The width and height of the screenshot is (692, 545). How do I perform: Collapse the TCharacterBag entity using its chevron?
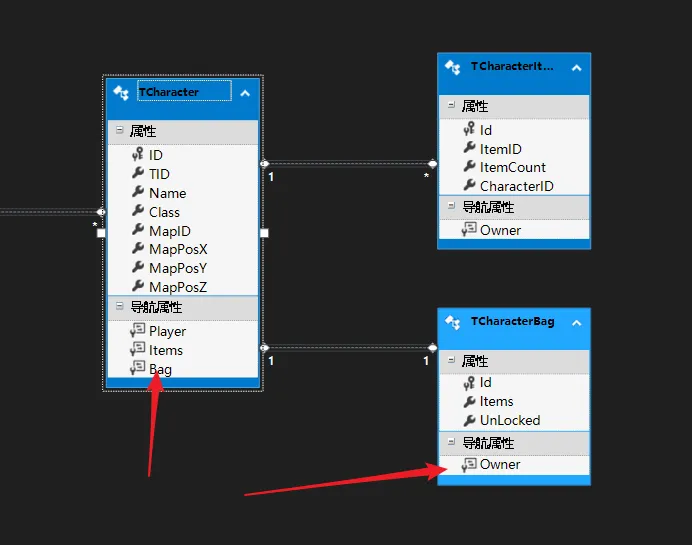tap(576, 323)
